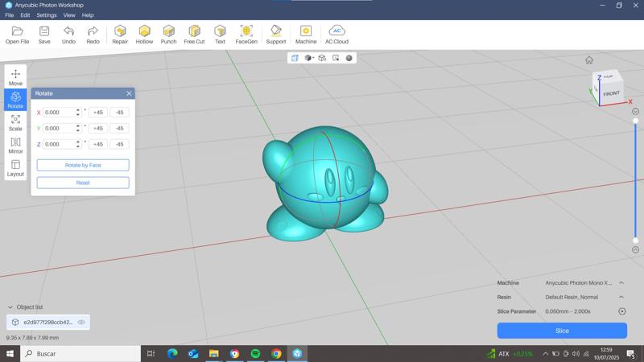Select the Punch tool

(168, 35)
